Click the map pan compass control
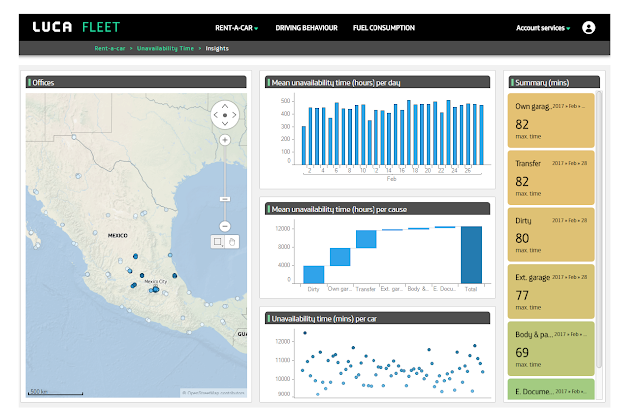 (x=224, y=115)
